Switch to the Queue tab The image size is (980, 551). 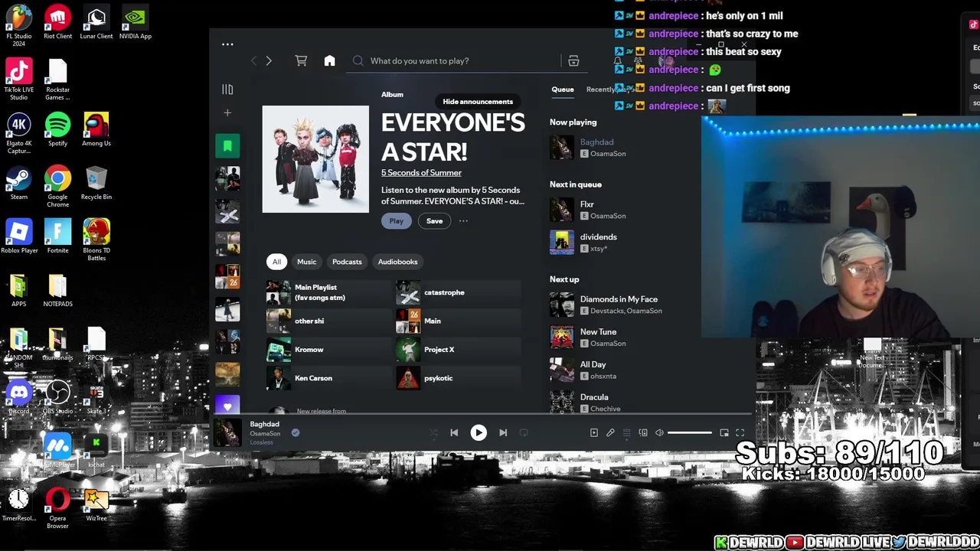click(563, 90)
